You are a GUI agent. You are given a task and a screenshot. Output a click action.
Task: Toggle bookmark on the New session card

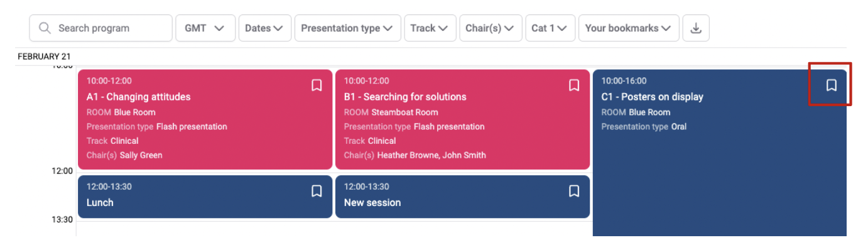tap(574, 191)
